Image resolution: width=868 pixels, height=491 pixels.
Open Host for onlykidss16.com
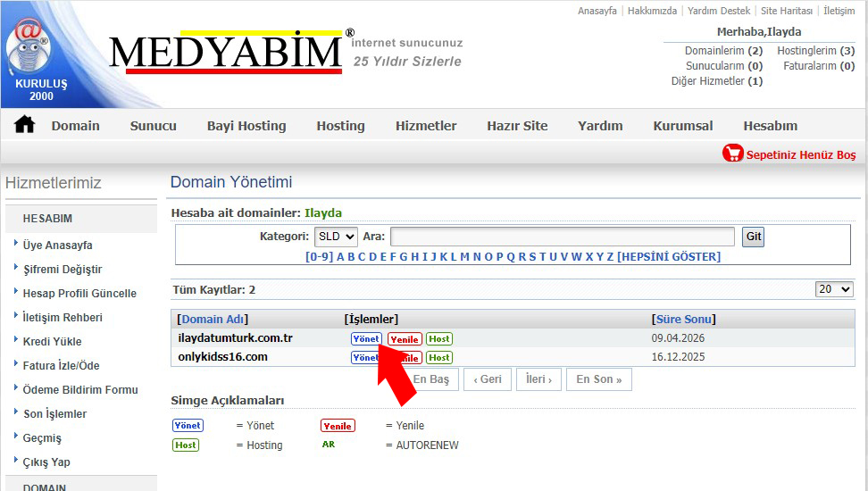click(x=439, y=358)
